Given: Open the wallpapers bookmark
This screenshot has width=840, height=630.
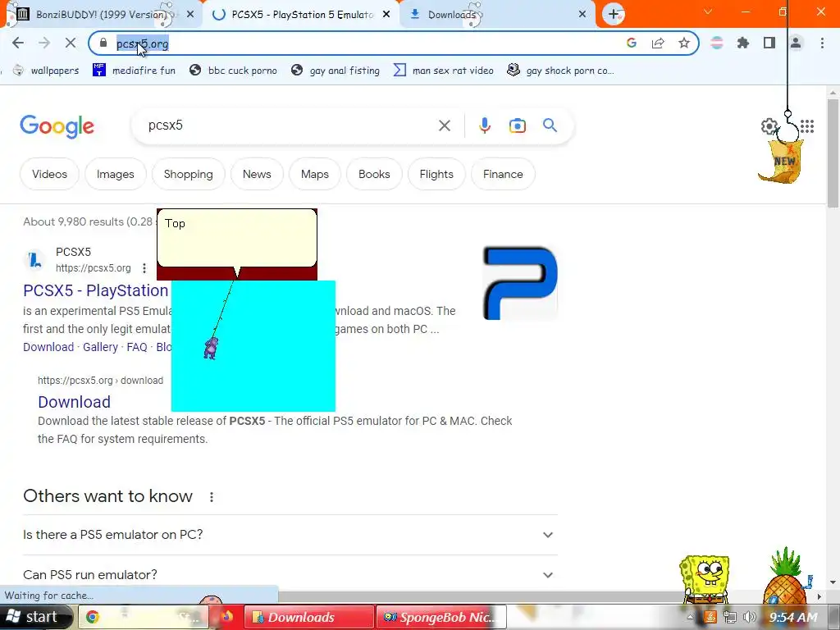Looking at the screenshot, I should coord(46,71).
